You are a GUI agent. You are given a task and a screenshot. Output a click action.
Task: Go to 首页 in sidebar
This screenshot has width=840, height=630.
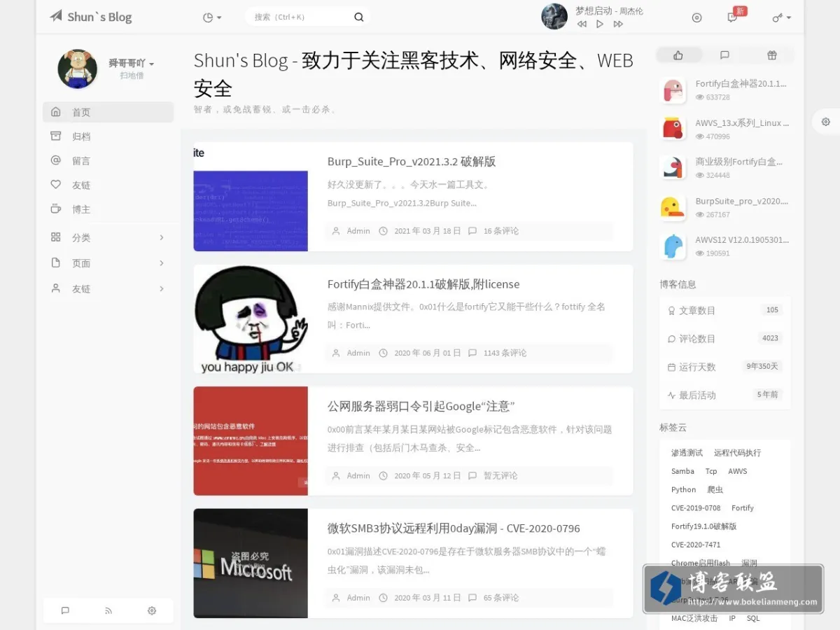[108, 112]
